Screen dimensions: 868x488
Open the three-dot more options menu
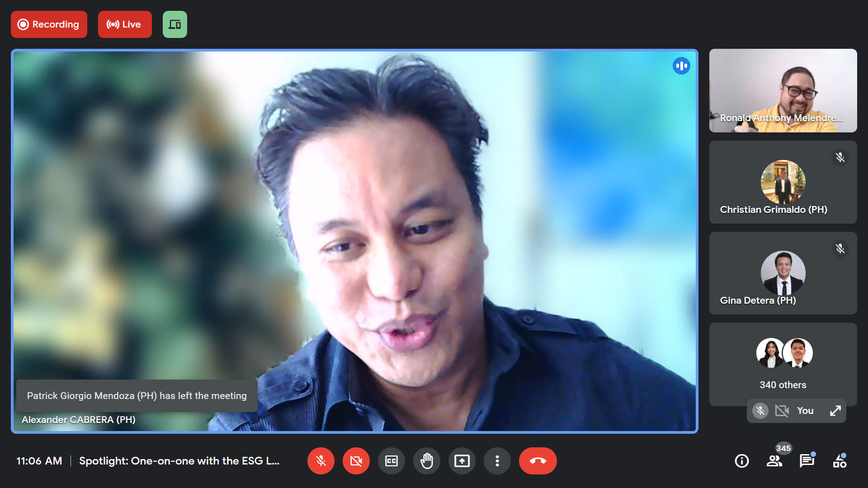[x=497, y=461]
